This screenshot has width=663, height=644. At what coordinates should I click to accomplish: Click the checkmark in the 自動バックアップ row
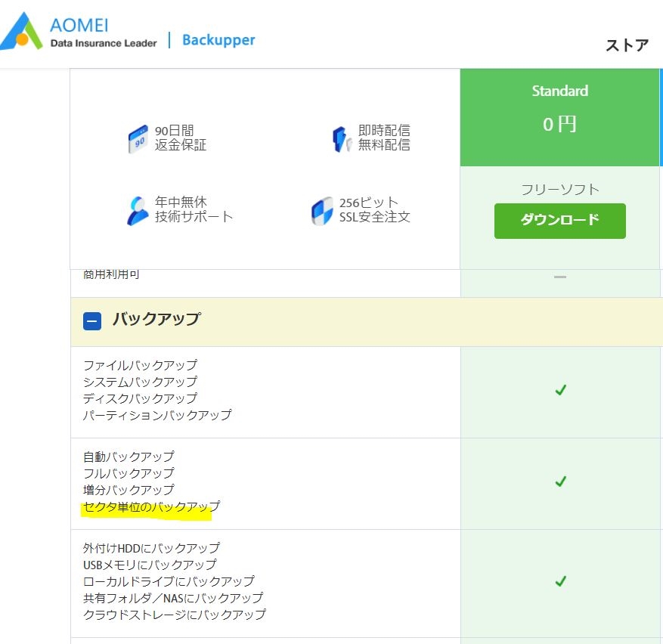point(561,481)
